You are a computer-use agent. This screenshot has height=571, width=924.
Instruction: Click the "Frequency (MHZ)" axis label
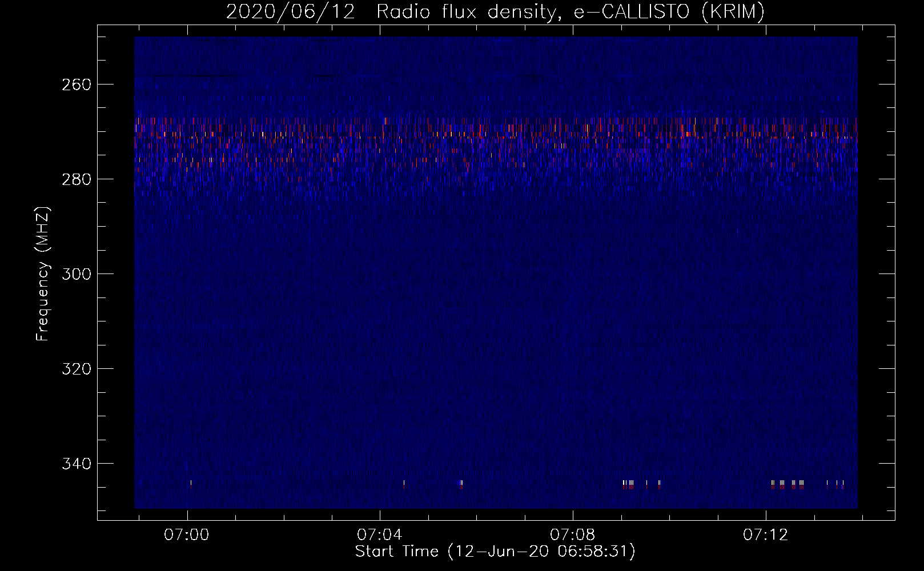click(43, 274)
